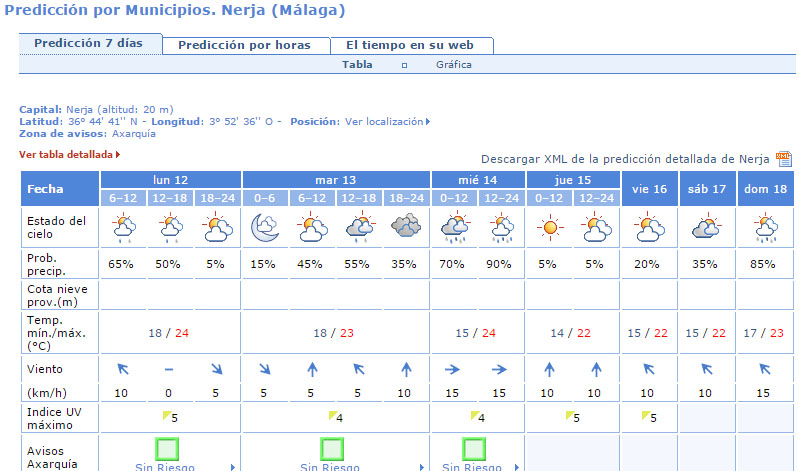799x471 pixels.
Task: Click the sunny icon for jue 15 0–12
Action: (x=550, y=230)
